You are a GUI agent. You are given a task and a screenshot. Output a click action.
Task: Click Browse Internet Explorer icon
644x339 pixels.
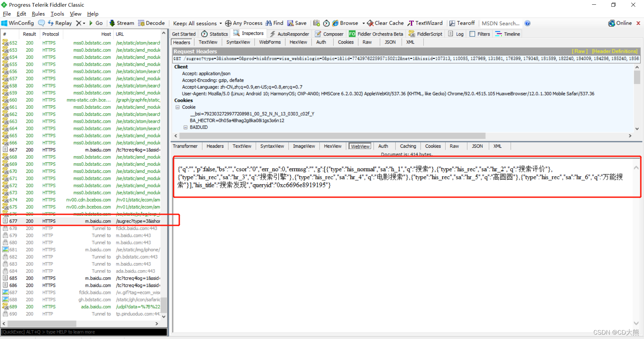pyautogui.click(x=335, y=23)
